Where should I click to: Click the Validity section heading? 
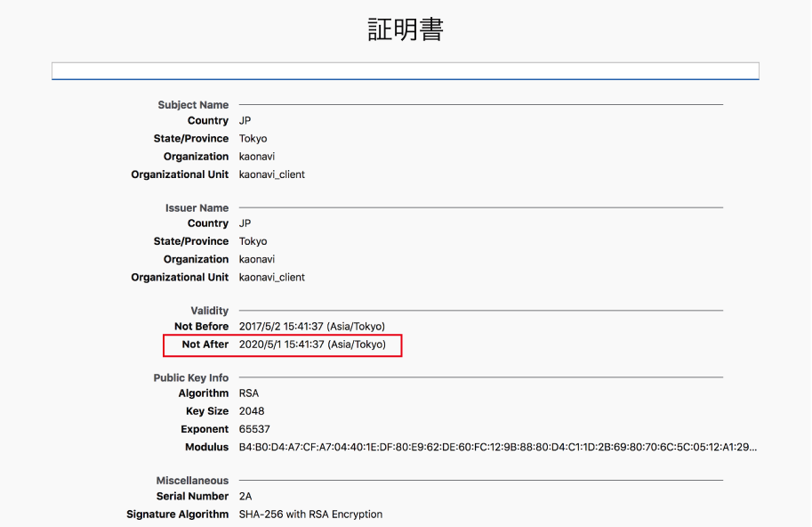point(209,311)
